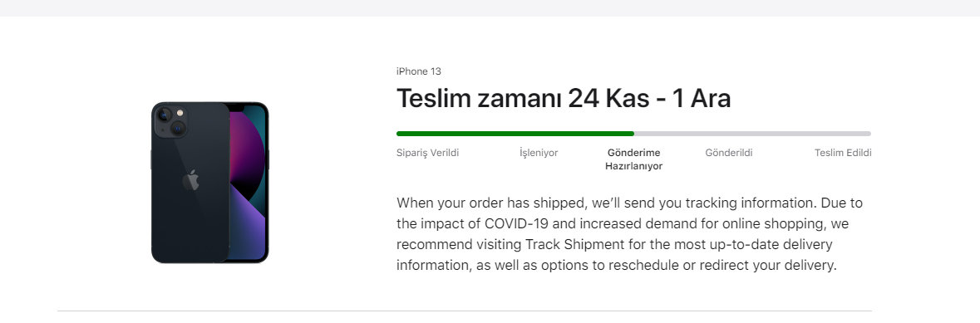Click the grey header strip at top
This screenshot has height=323, width=980.
click(x=490, y=8)
